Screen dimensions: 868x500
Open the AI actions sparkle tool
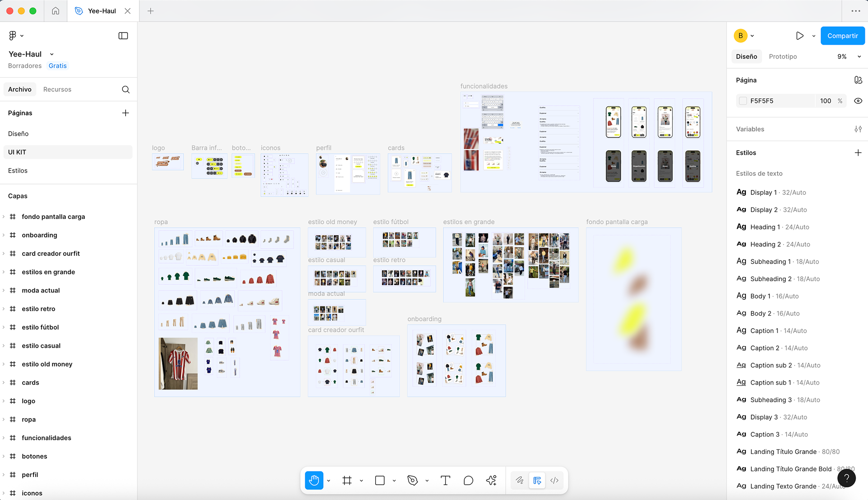tap(491, 481)
